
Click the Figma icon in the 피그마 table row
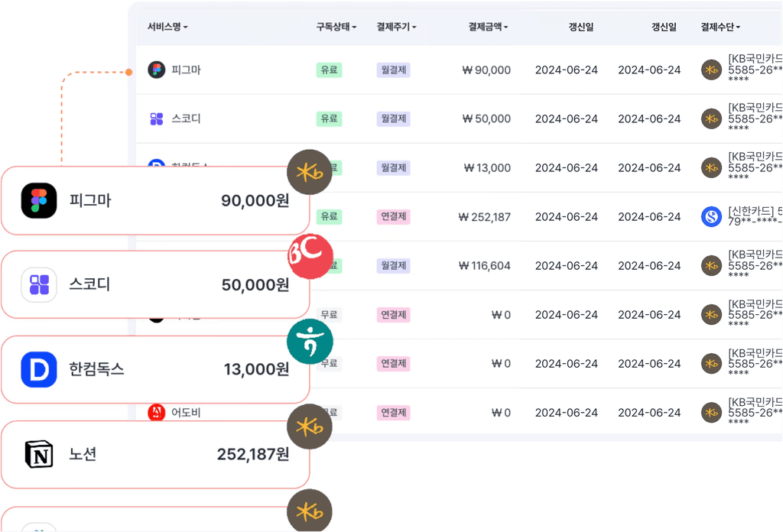click(156, 70)
